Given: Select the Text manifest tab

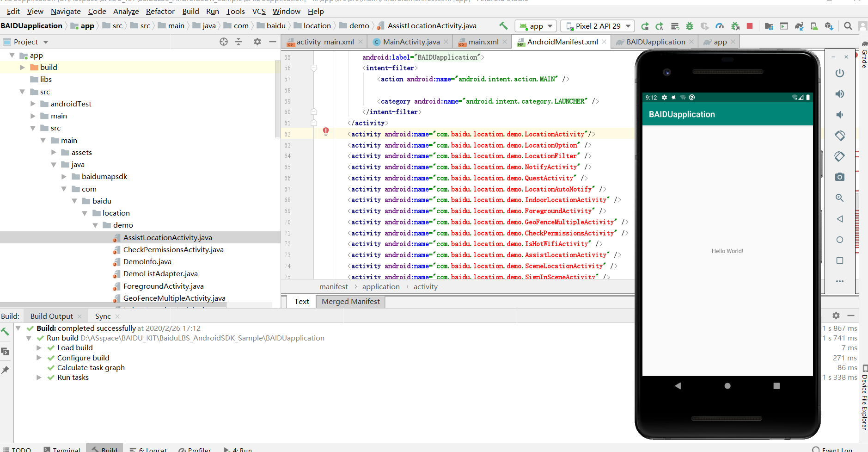Looking at the screenshot, I should click(301, 302).
